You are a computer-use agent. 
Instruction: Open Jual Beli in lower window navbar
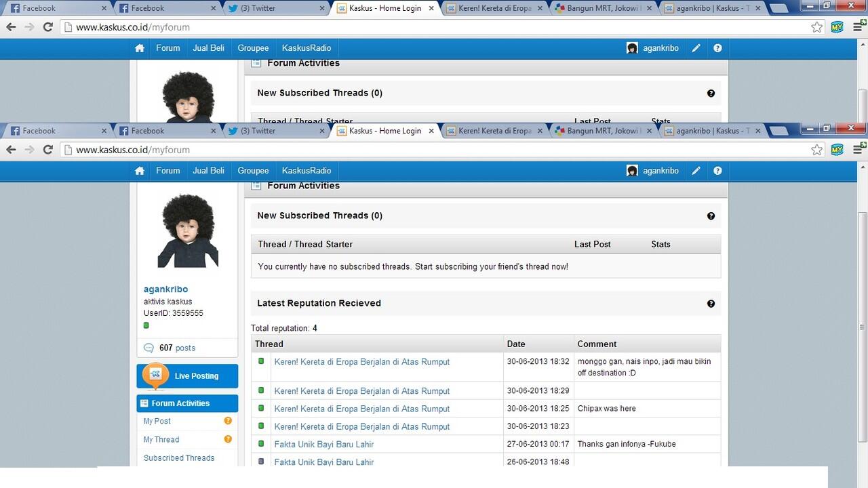click(208, 171)
